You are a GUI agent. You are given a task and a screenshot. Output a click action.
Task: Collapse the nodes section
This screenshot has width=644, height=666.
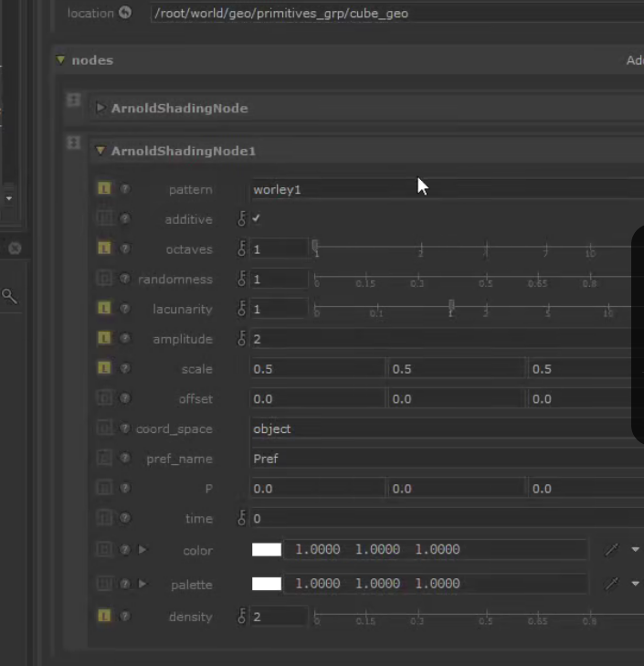click(60, 60)
